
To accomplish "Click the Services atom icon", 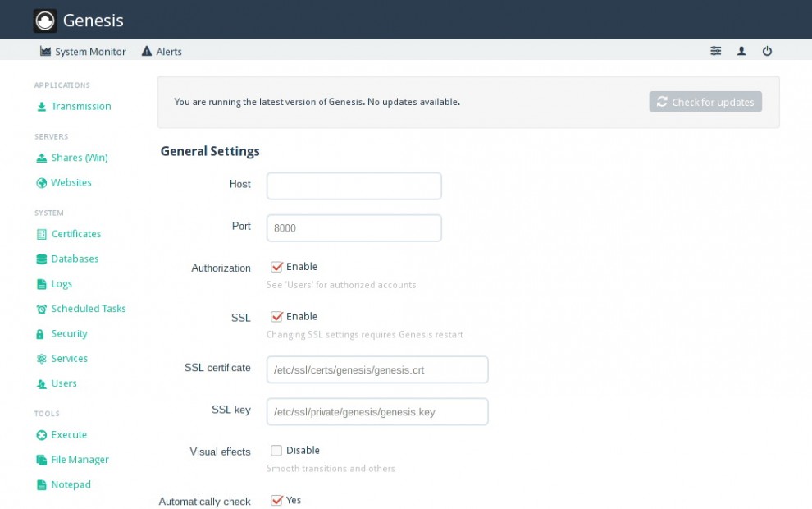I will click(x=42, y=359).
